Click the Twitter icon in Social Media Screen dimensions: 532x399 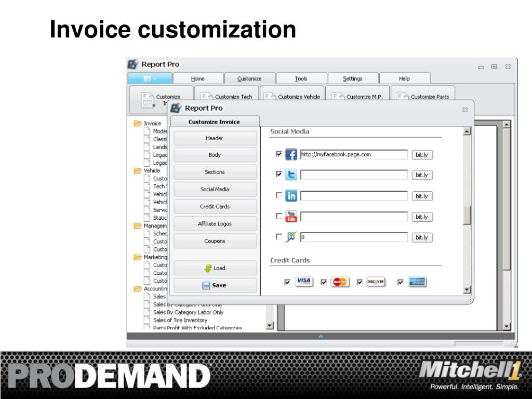(x=291, y=175)
